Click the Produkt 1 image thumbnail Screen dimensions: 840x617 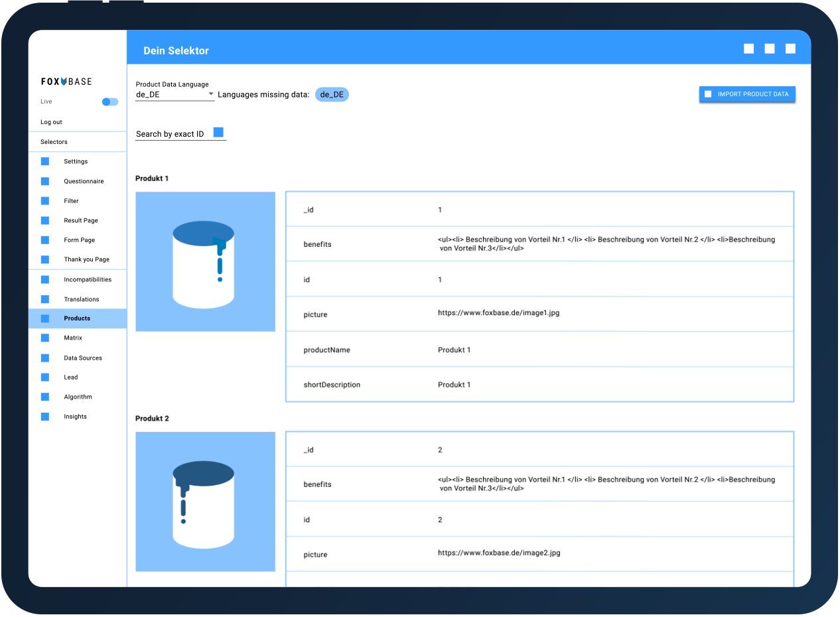205,261
